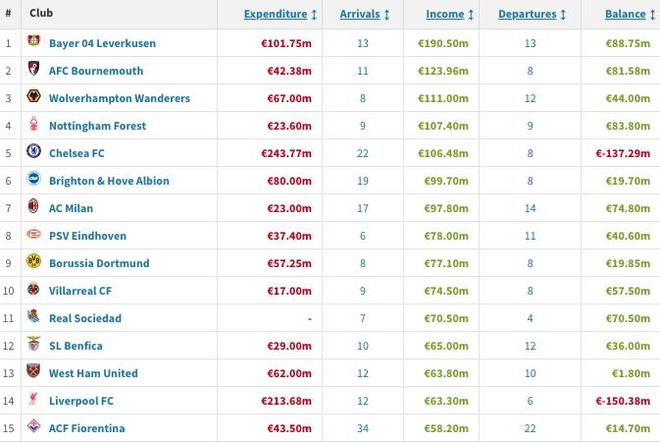The height and width of the screenshot is (443, 660).
Task: Click the Bayer 04 Leverkusen club crest
Action: click(x=33, y=44)
